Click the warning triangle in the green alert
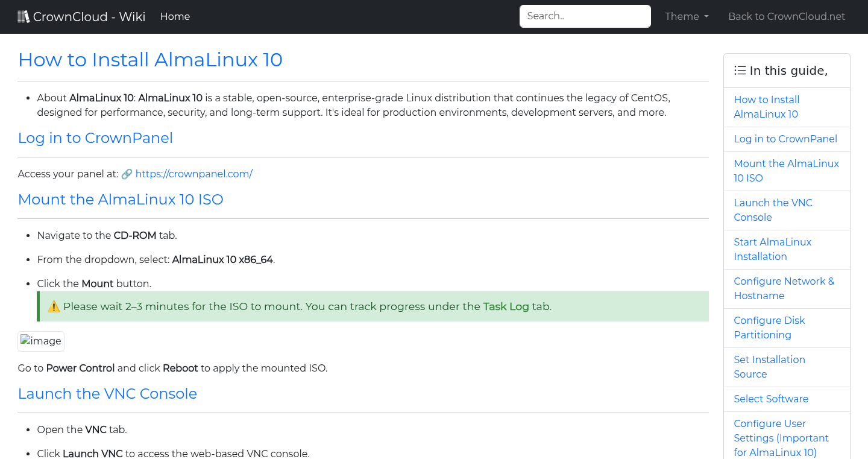Viewport: 868px width, 459px height. (53, 306)
